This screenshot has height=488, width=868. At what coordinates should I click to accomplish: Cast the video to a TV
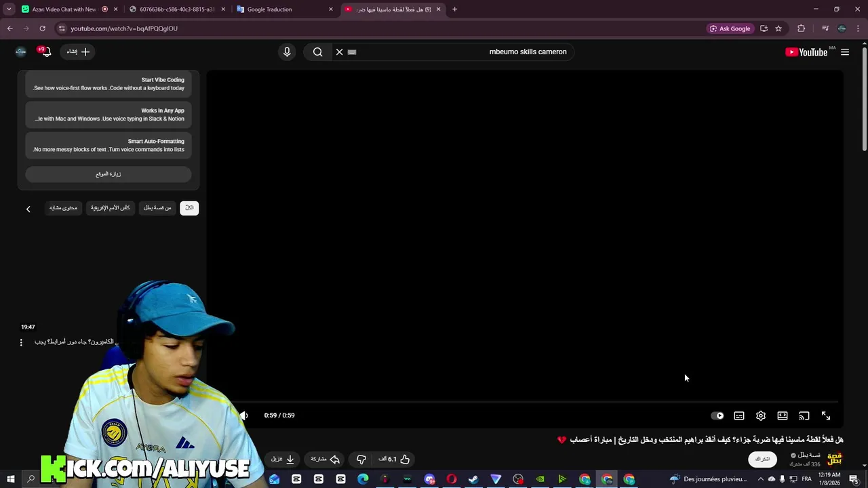[x=804, y=415]
